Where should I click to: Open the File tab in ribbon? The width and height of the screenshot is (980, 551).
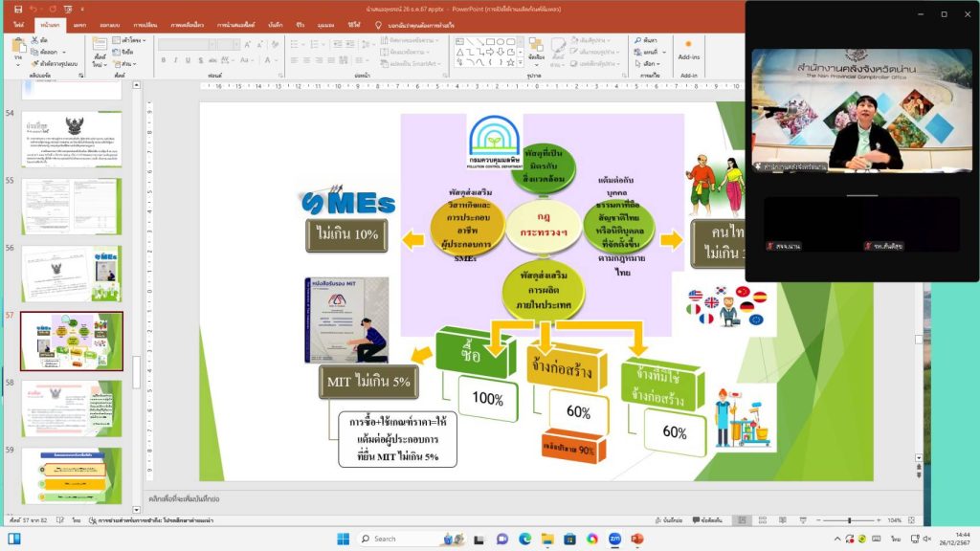18,24
